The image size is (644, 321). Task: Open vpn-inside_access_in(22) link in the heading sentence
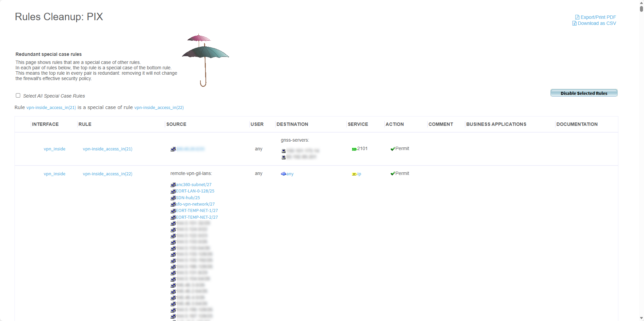click(159, 108)
